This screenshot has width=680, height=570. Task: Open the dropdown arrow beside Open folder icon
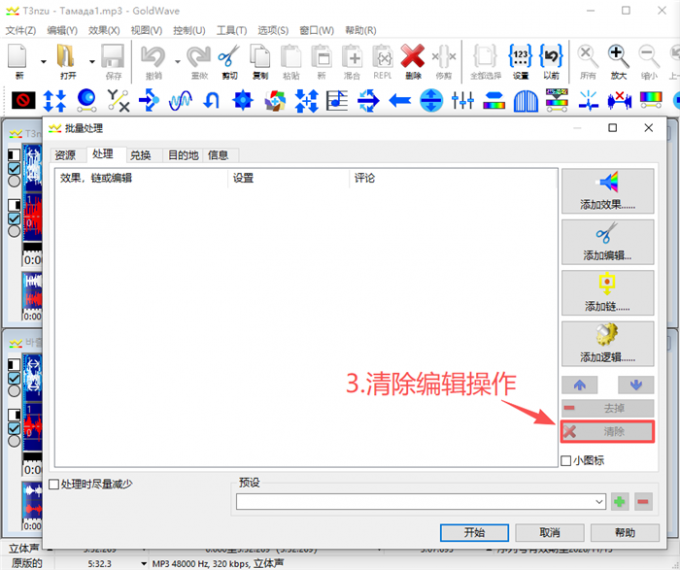(x=92, y=62)
